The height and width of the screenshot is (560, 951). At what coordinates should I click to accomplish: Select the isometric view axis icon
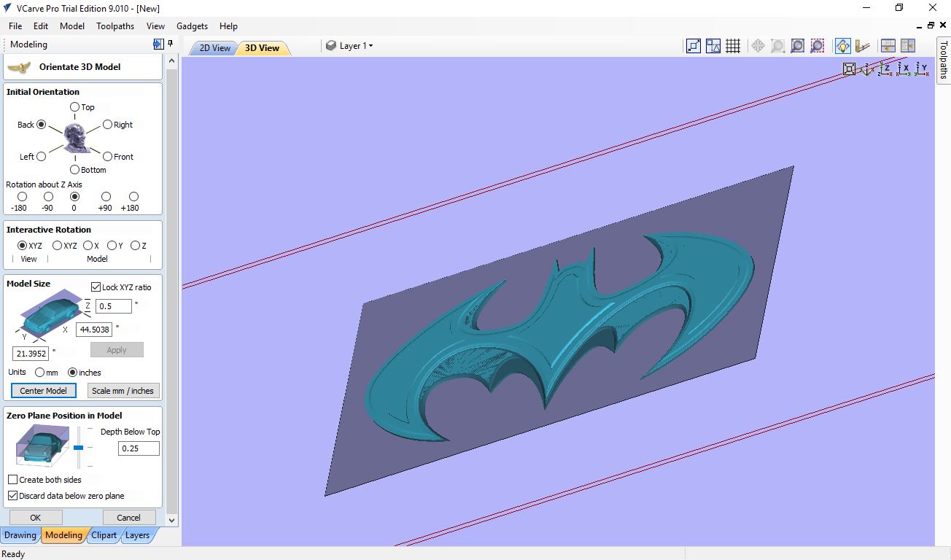pos(867,69)
